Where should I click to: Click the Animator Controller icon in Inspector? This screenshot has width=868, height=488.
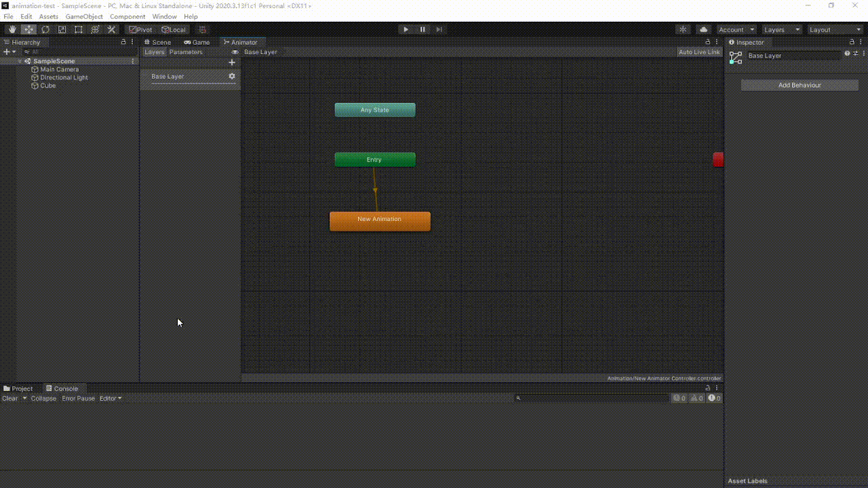point(736,58)
